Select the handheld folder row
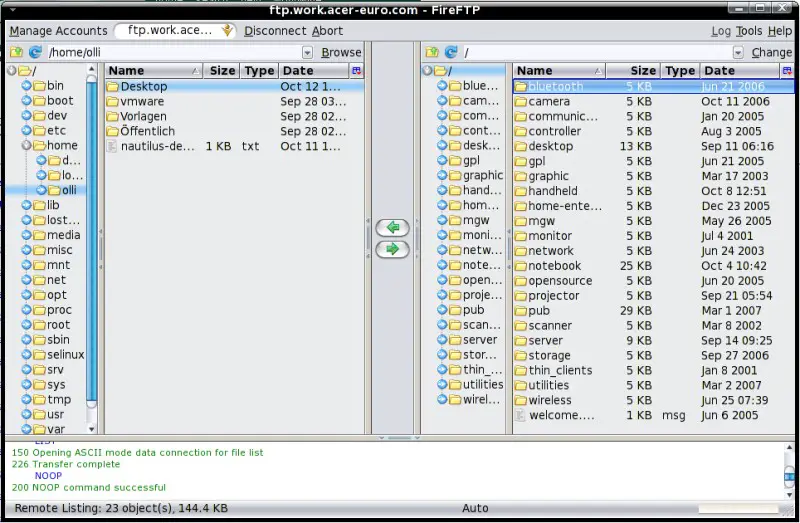This screenshot has height=523, width=800. coord(653,191)
